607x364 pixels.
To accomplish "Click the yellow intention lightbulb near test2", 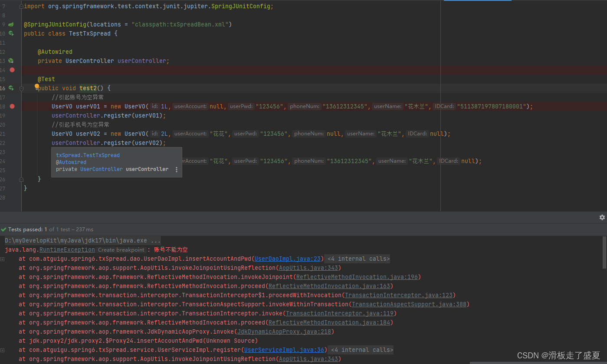I will (37, 86).
